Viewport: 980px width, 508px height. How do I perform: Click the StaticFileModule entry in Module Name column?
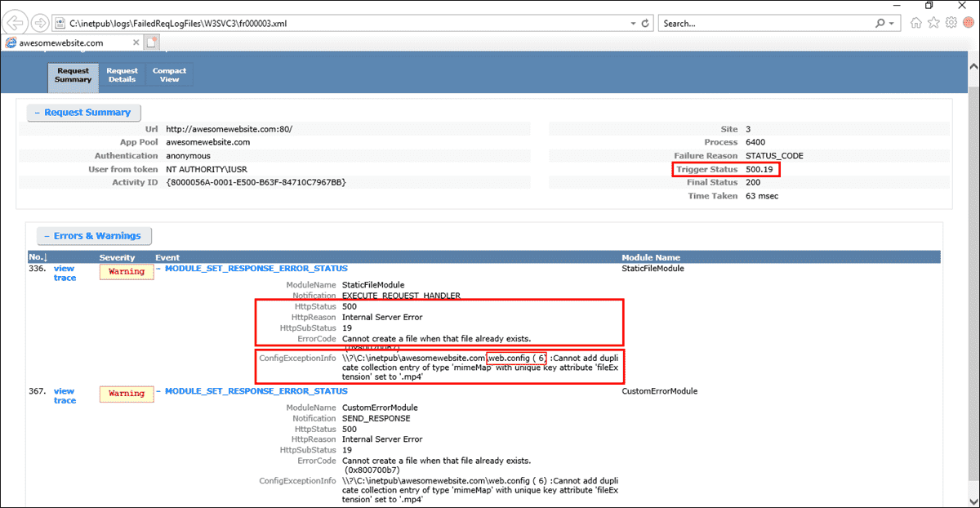pos(653,268)
